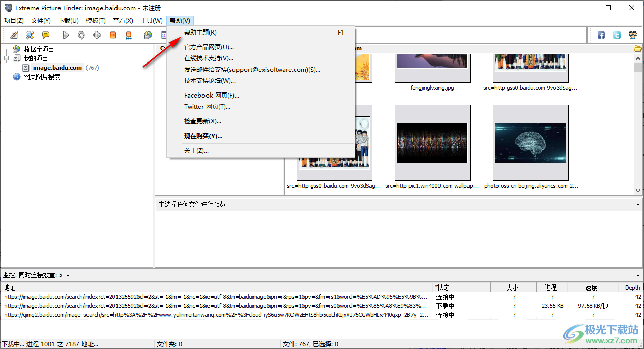644x349 pixels.
Task: Click the new project wizard icon
Action: (14, 35)
